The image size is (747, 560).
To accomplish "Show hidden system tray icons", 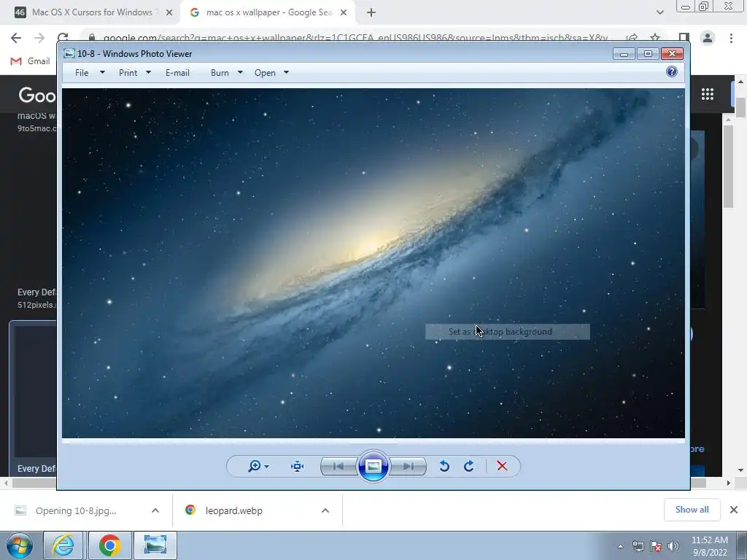I will [620, 546].
